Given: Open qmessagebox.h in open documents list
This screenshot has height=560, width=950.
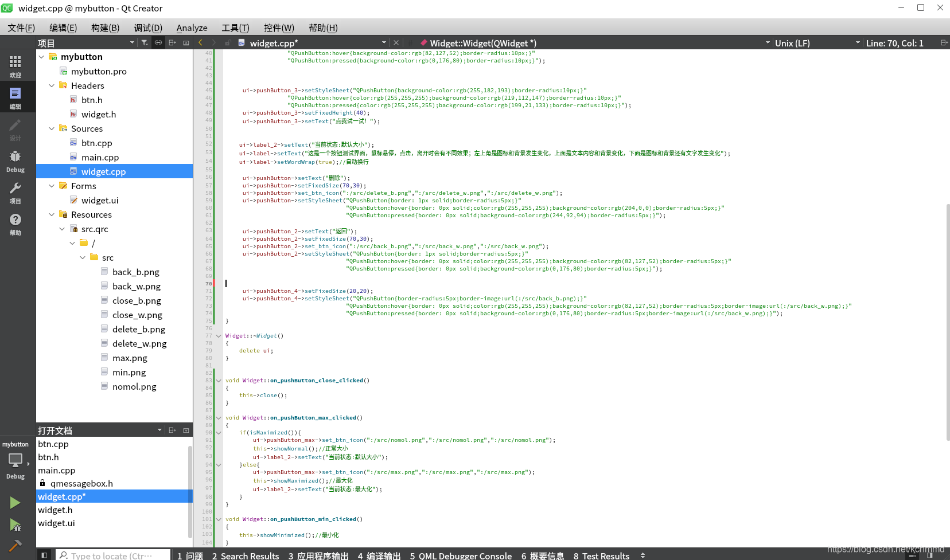Looking at the screenshot, I should point(81,483).
